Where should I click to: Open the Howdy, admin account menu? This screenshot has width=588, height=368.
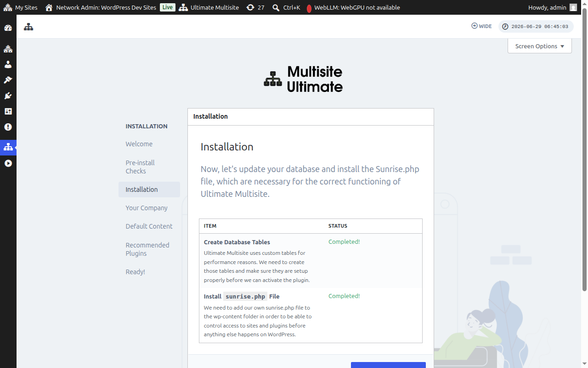553,7
